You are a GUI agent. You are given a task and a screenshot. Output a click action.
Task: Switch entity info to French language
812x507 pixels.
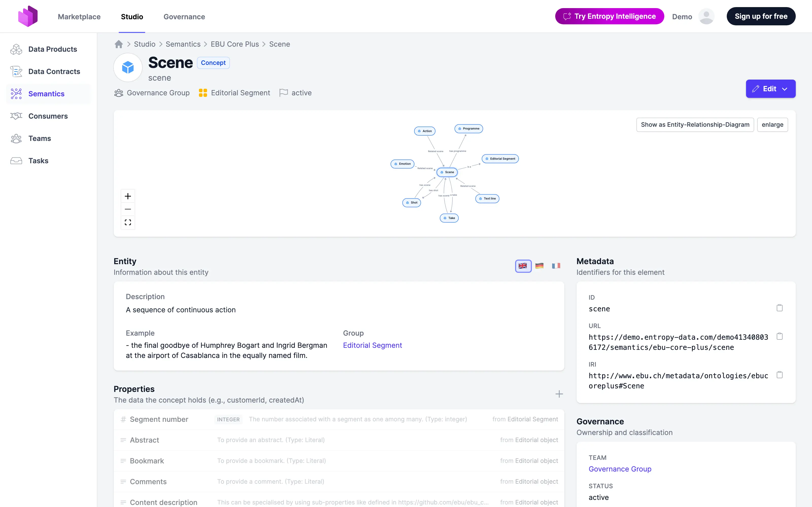(x=556, y=266)
